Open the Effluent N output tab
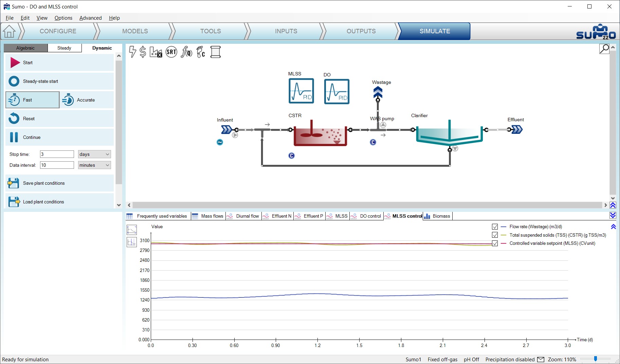 pyautogui.click(x=278, y=216)
